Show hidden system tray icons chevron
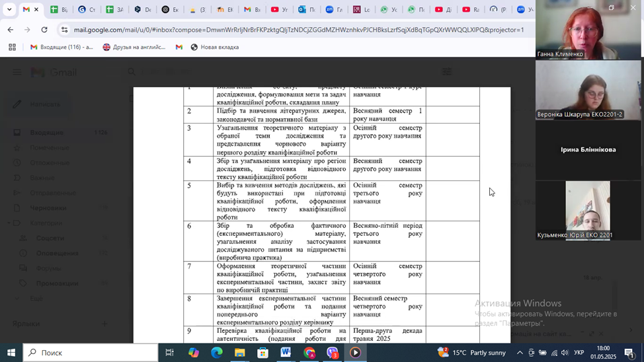The height and width of the screenshot is (362, 644). pyautogui.click(x=520, y=353)
